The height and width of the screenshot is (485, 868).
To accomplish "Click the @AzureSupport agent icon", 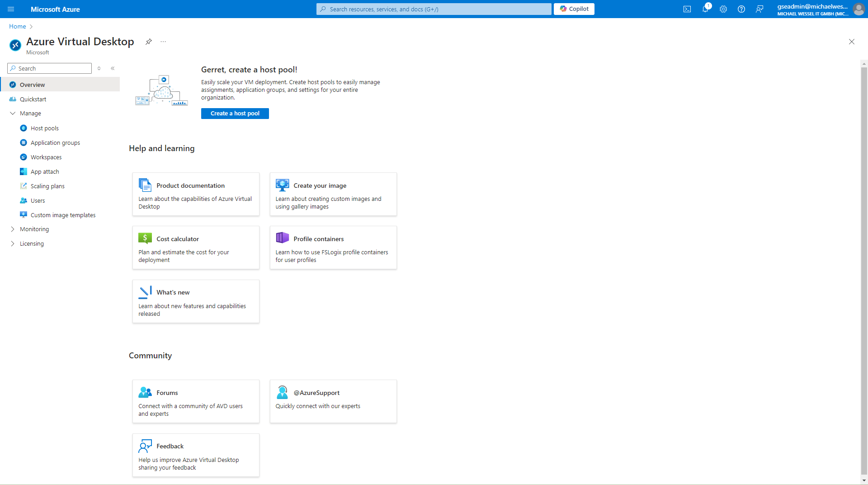I will [x=282, y=392].
